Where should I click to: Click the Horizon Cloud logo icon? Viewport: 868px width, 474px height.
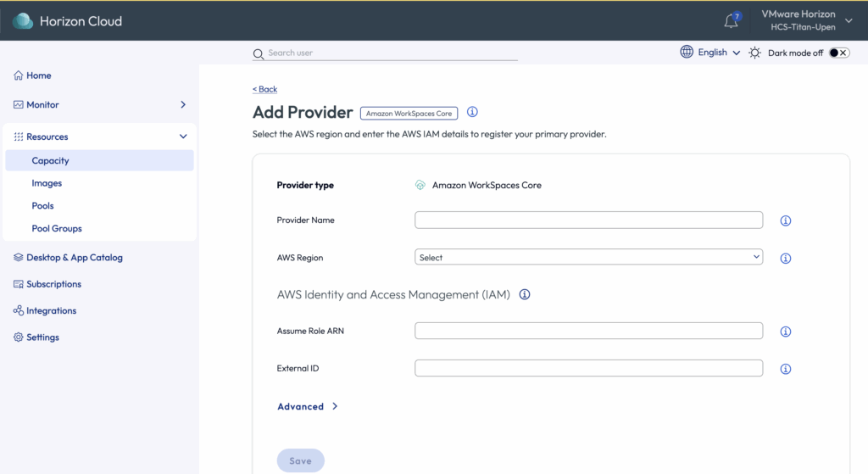[23, 21]
